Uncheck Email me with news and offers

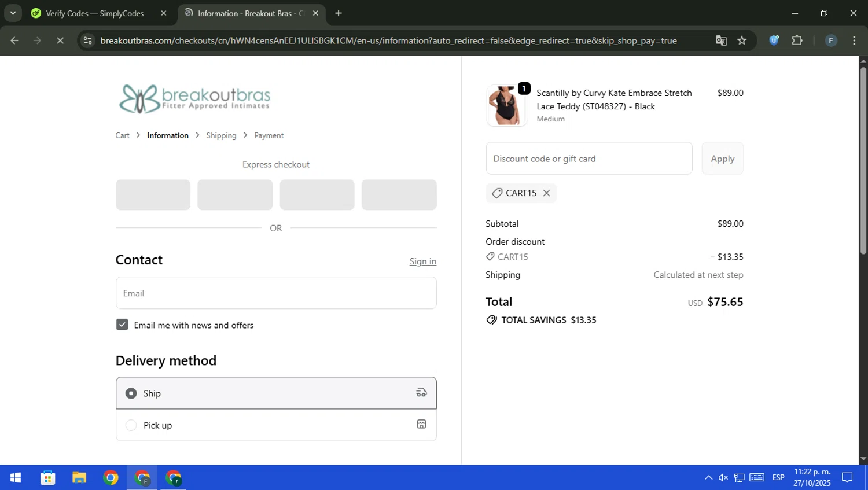pyautogui.click(x=122, y=325)
